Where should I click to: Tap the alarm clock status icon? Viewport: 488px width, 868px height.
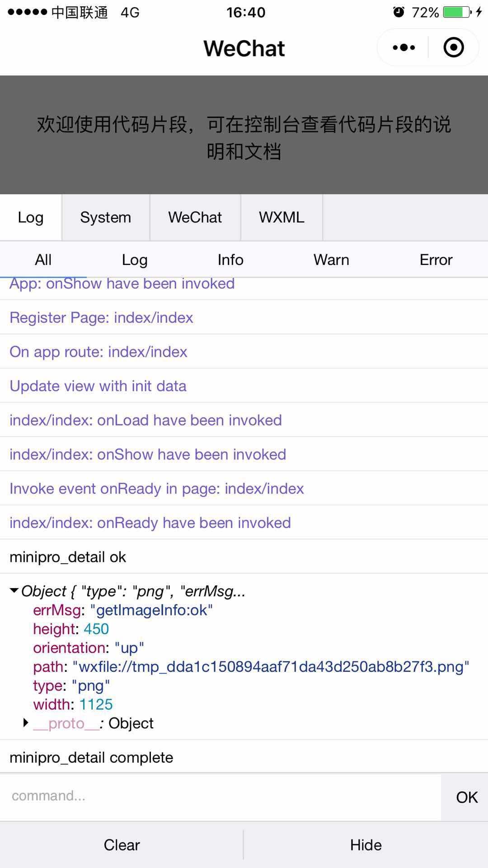tap(399, 12)
